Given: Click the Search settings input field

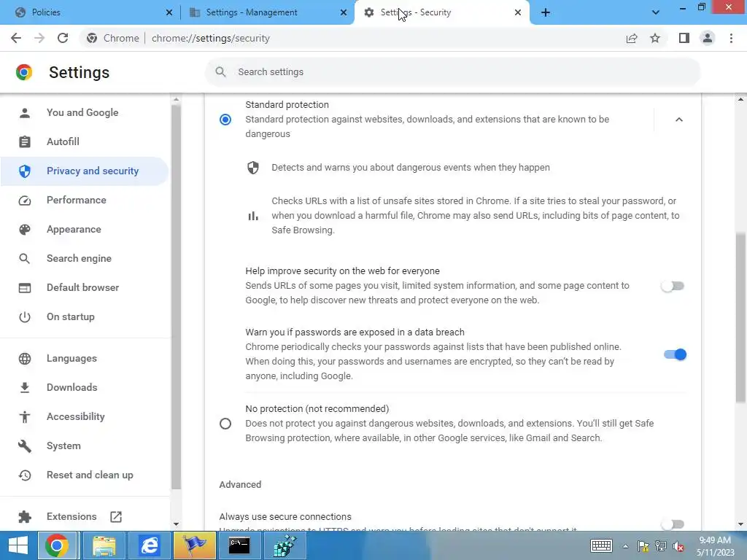Looking at the screenshot, I should [x=452, y=72].
